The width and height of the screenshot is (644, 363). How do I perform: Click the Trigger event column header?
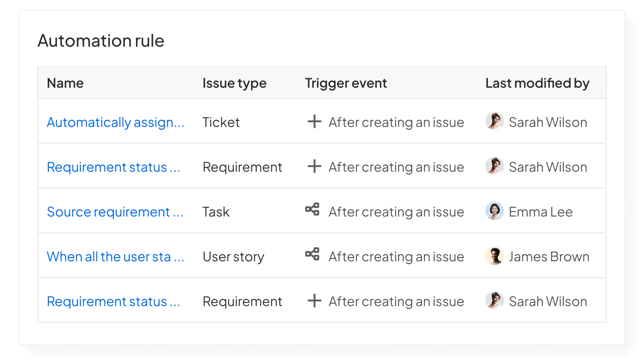[346, 83]
